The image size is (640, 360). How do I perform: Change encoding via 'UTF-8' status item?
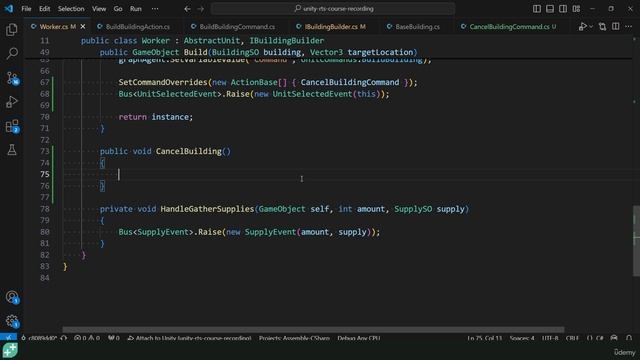(x=550, y=338)
